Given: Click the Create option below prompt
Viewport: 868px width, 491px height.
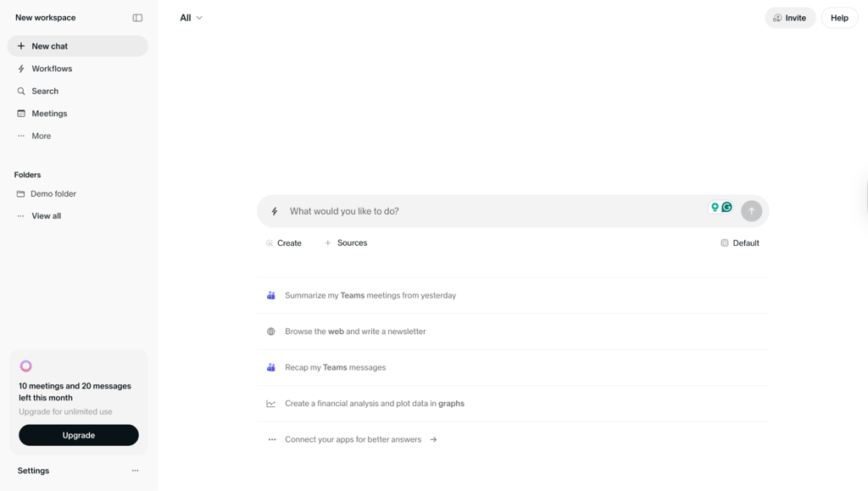Looking at the screenshot, I should (283, 243).
